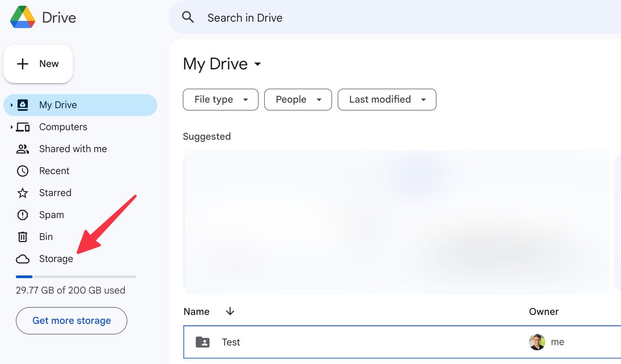Click the Recent clock icon

[22, 171]
